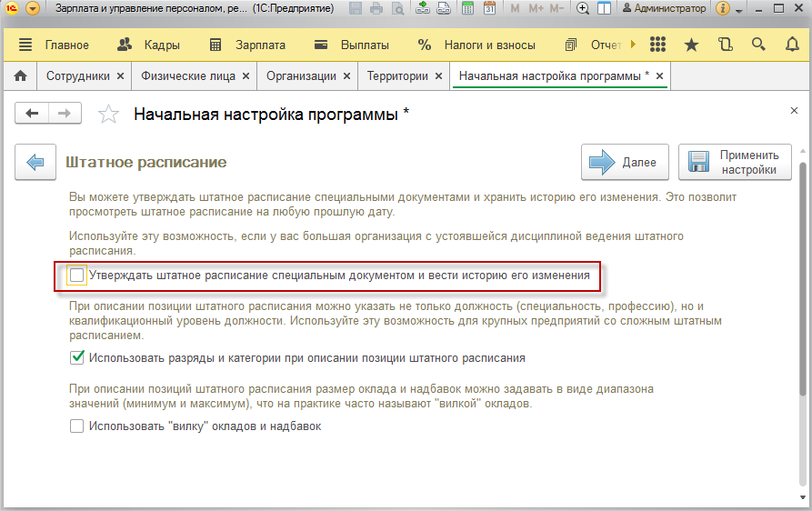Image resolution: width=812 pixels, height=511 pixels.
Task: Open the calendar icon in title bar
Action: point(488,8)
